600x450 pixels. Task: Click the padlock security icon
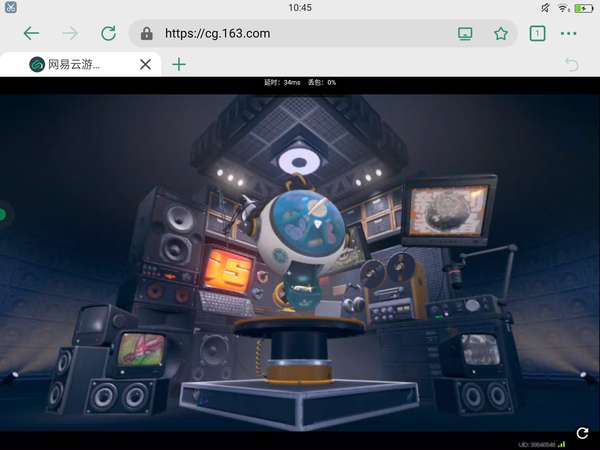pos(147,34)
